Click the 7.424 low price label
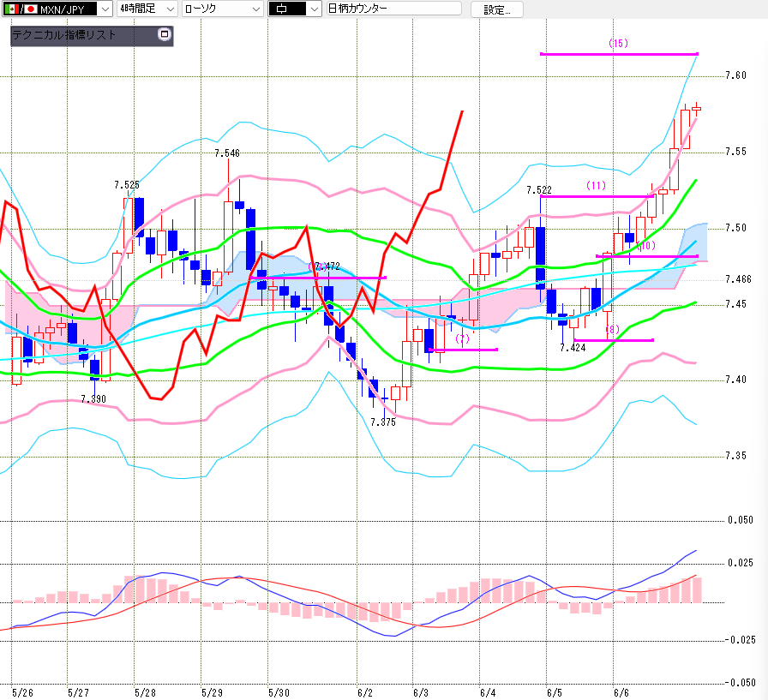 (x=573, y=348)
